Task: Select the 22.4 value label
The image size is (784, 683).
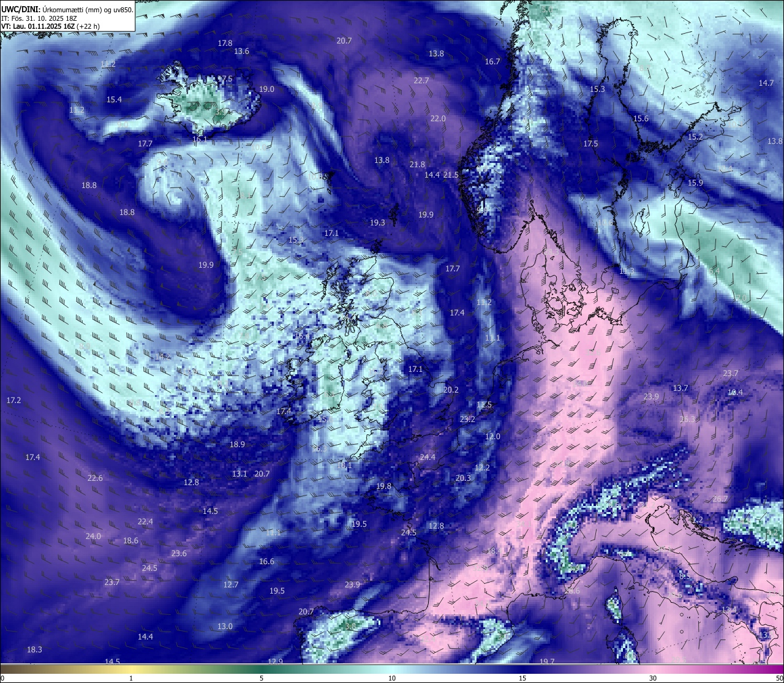Action: pos(145,521)
